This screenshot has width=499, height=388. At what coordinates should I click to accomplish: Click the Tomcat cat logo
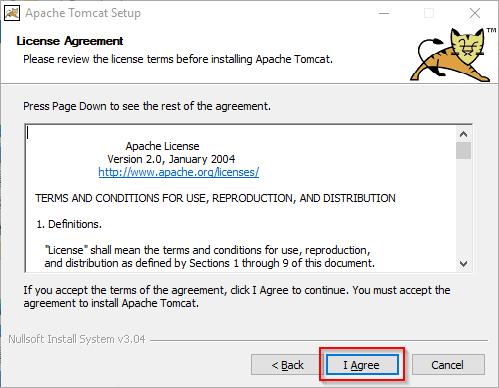coord(451,55)
